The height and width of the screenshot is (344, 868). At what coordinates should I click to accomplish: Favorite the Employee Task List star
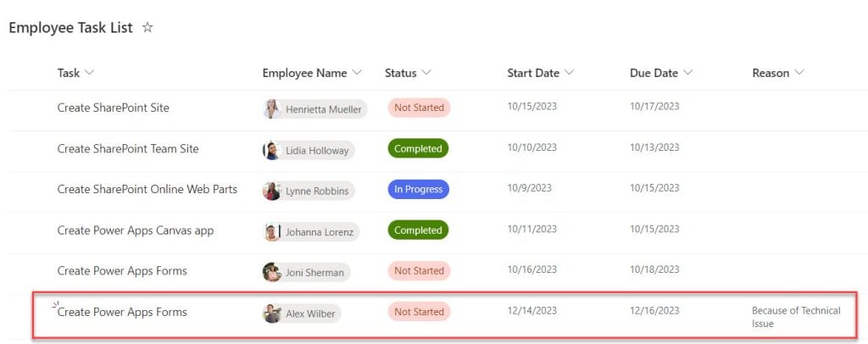tap(147, 27)
